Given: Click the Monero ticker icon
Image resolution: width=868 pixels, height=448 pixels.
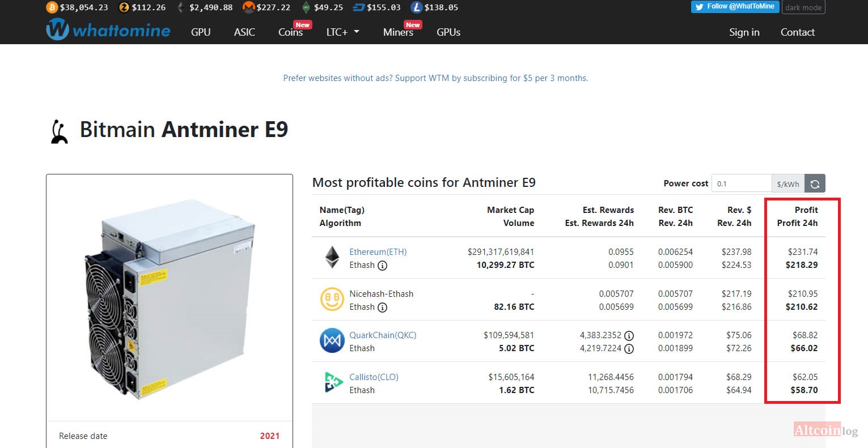Looking at the screenshot, I should (x=248, y=7).
